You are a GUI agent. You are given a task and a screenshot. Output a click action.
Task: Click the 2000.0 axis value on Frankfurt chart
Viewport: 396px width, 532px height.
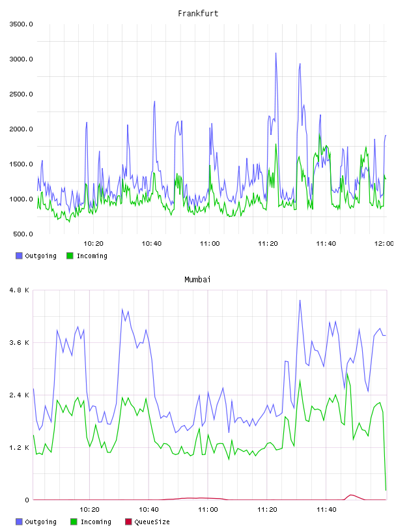coord(21,129)
